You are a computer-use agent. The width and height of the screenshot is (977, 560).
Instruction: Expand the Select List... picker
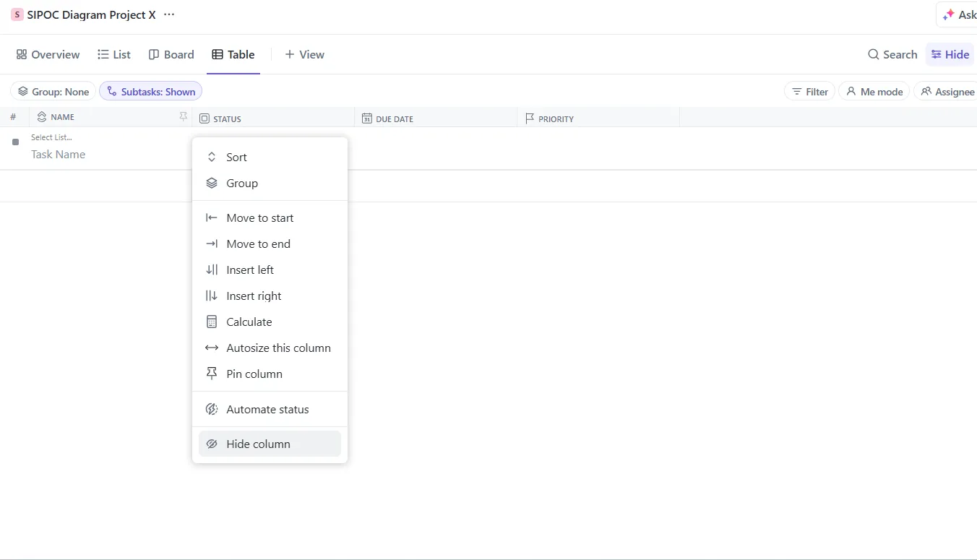[x=51, y=137]
